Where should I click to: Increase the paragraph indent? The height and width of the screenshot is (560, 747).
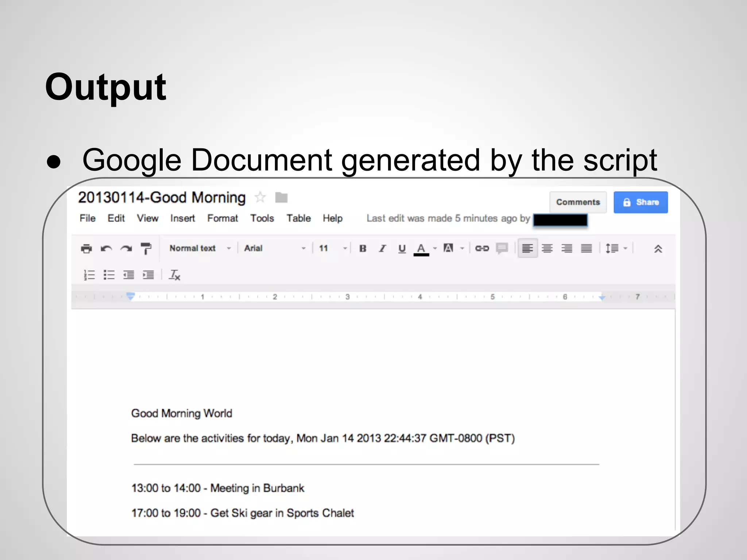pos(148,275)
